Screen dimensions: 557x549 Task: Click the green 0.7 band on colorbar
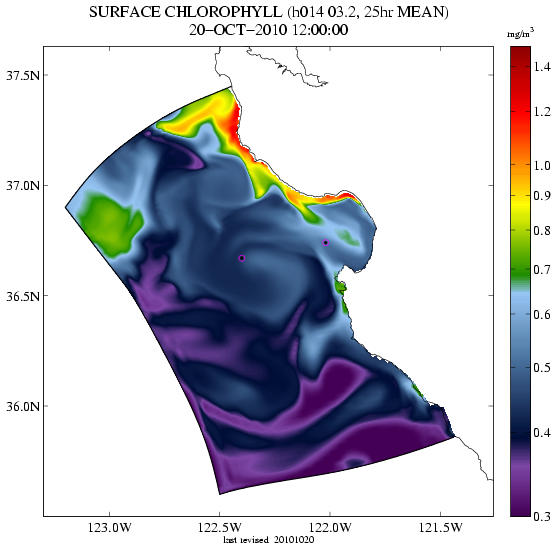click(x=520, y=269)
